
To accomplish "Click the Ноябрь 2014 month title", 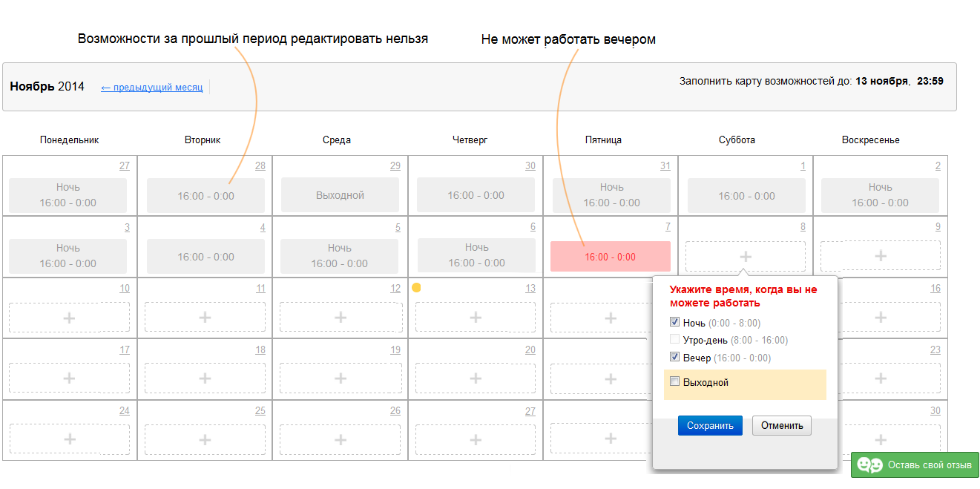I will pyautogui.click(x=47, y=87).
